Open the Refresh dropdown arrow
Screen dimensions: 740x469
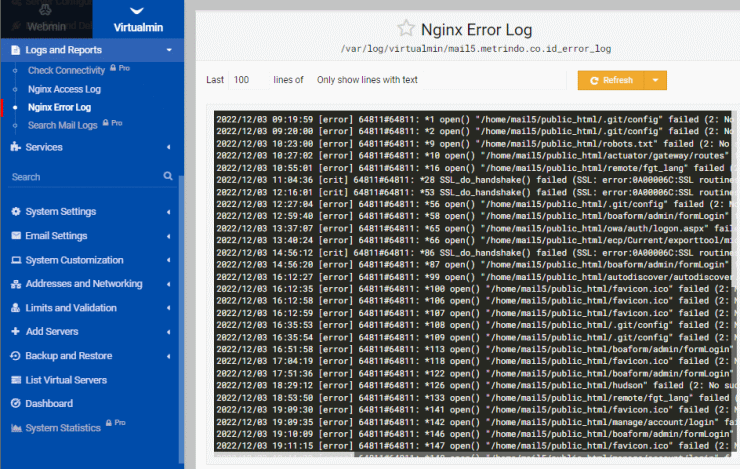point(655,80)
